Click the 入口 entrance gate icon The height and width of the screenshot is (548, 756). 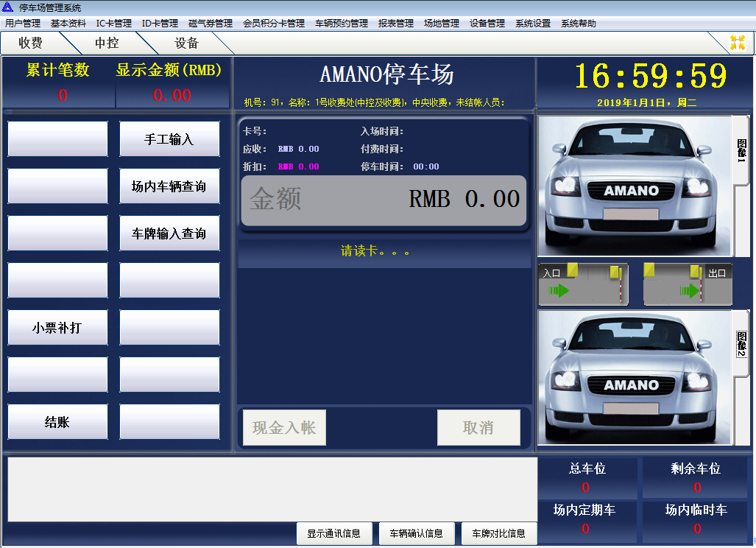[x=583, y=284]
